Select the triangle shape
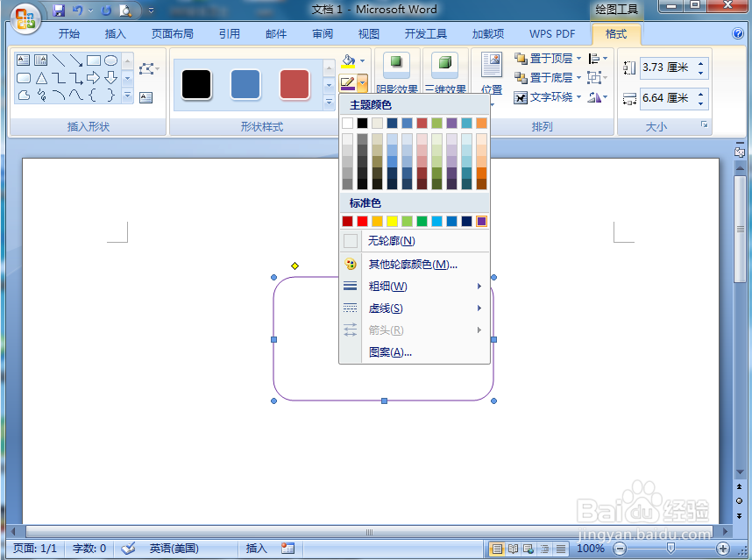The height and width of the screenshot is (560, 752). 41,78
